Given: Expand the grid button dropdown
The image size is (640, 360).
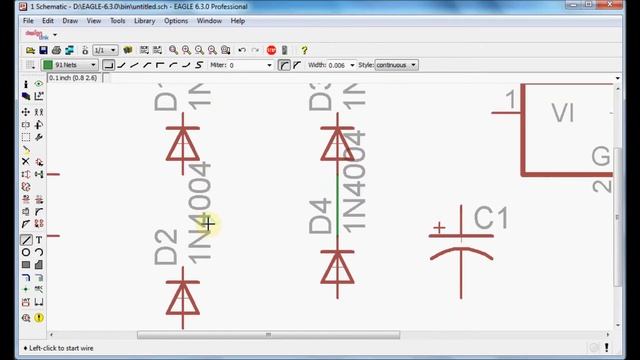Looking at the screenshot, I should [30, 65].
